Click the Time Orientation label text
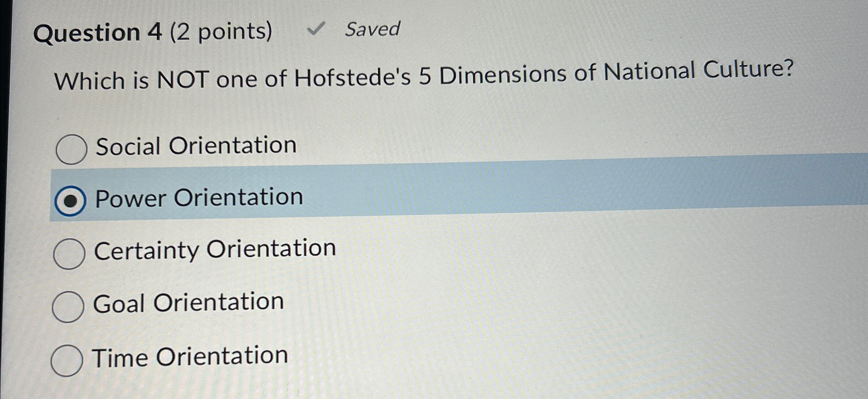The height and width of the screenshot is (399, 868). (189, 357)
